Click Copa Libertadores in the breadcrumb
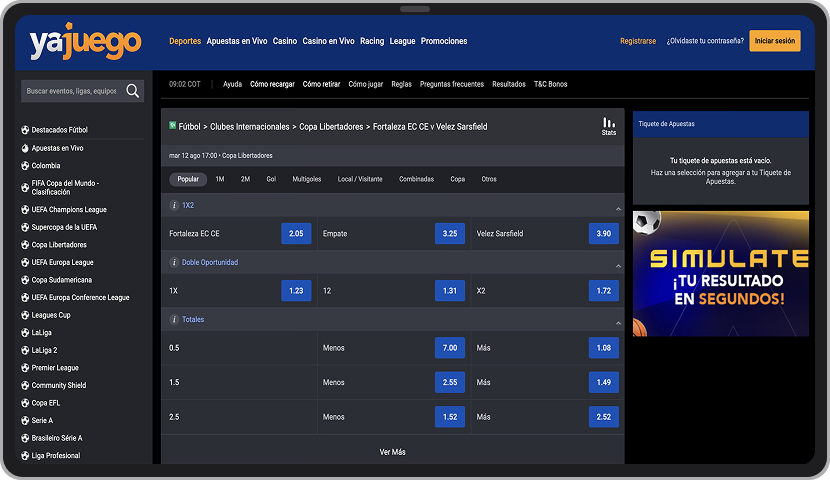This screenshot has width=830, height=480. click(x=331, y=126)
